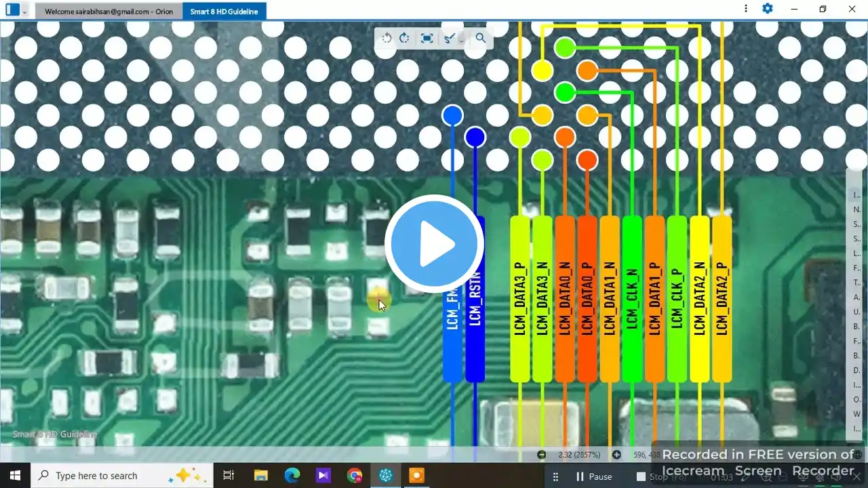Rotate the board view clockwise

[x=404, y=38]
